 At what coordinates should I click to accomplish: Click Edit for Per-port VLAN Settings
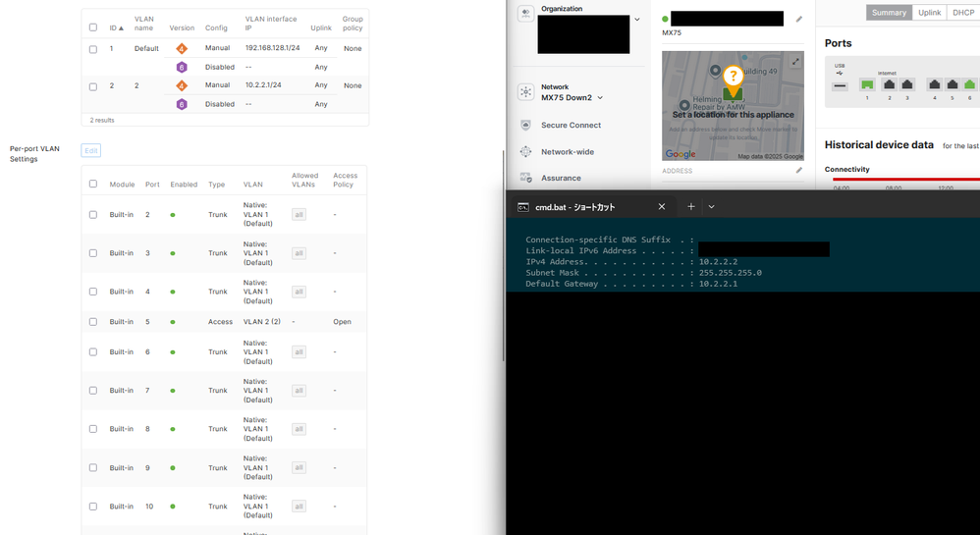coord(90,150)
